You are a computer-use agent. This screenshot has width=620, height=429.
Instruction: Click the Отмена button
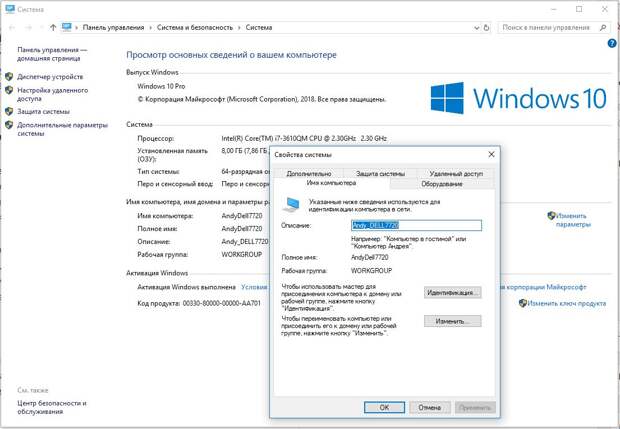tap(430, 407)
